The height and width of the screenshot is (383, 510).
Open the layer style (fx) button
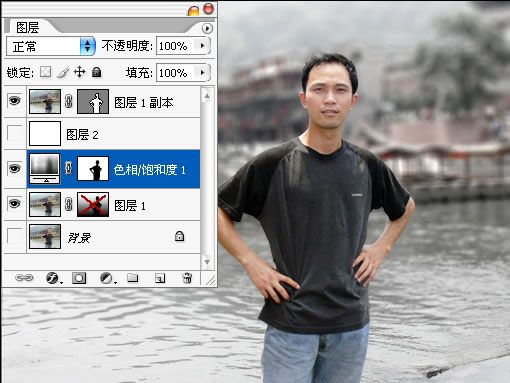53,278
